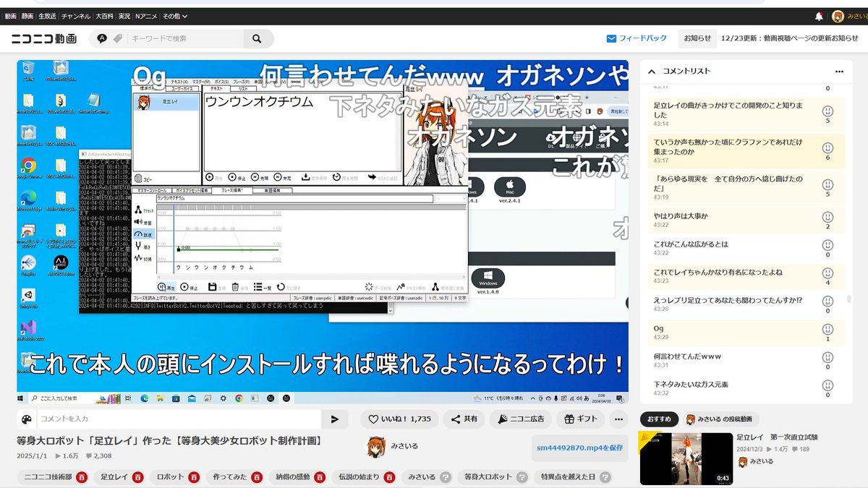Screen dimensions: 868x488
Task: Toggle the tag search mode icon
Action: click(118, 38)
